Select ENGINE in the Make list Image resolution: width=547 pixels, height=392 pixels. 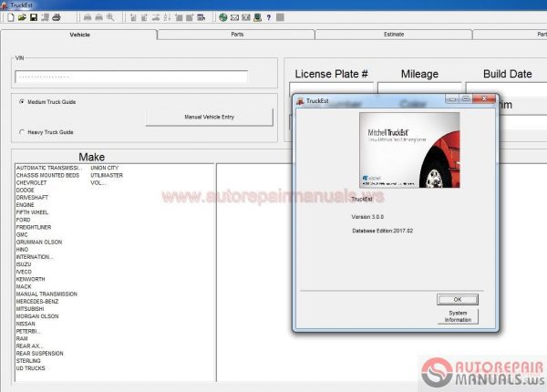(26, 205)
